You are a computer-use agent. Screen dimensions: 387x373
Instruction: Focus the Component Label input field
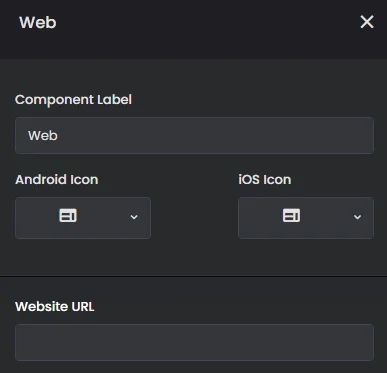pos(194,135)
